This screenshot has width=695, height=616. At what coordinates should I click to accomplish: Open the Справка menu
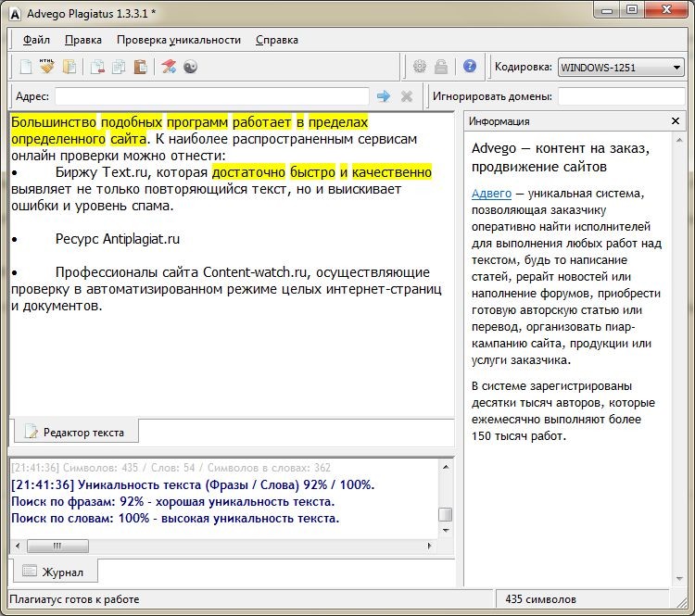[x=276, y=40]
